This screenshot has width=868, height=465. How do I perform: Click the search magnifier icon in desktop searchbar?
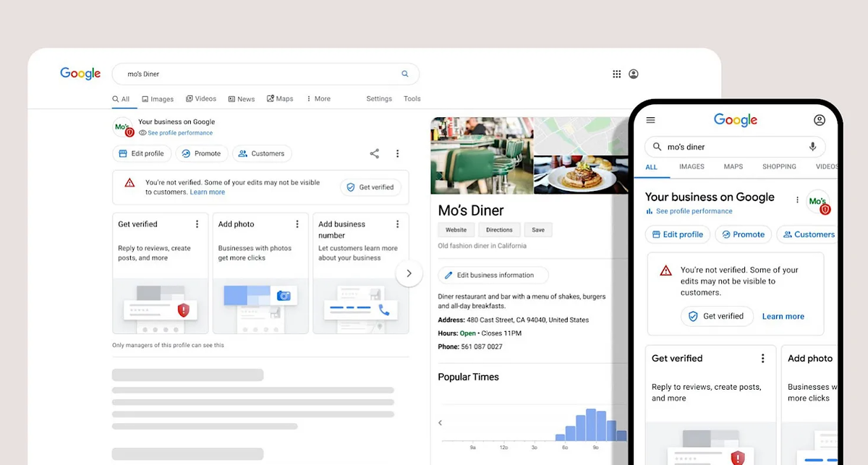pos(405,74)
